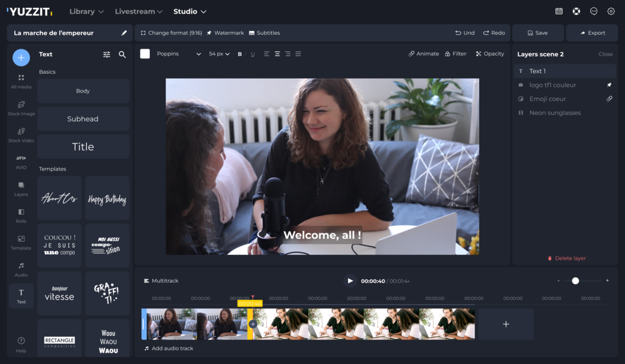Image resolution: width=625 pixels, height=364 pixels.
Task: Toggle pin on logo tf1 couleur layer
Action: [609, 85]
